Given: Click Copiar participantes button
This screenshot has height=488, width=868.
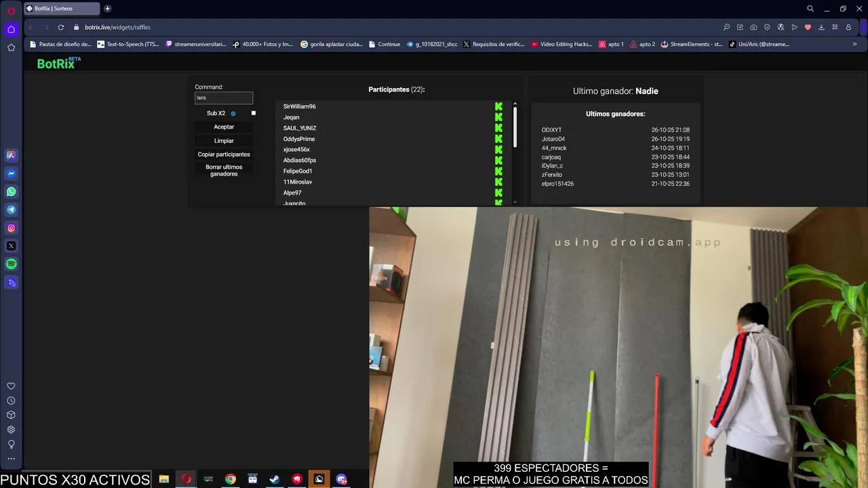Looking at the screenshot, I should 224,155.
